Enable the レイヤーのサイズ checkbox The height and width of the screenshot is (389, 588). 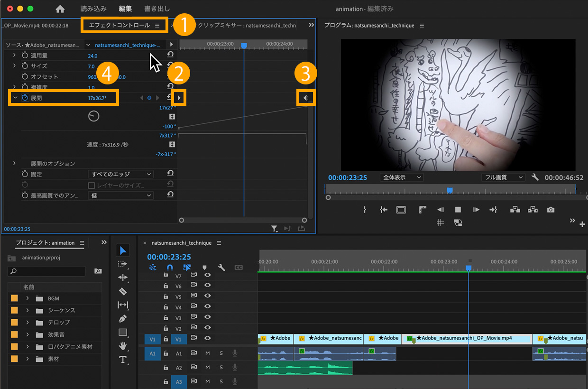click(92, 185)
